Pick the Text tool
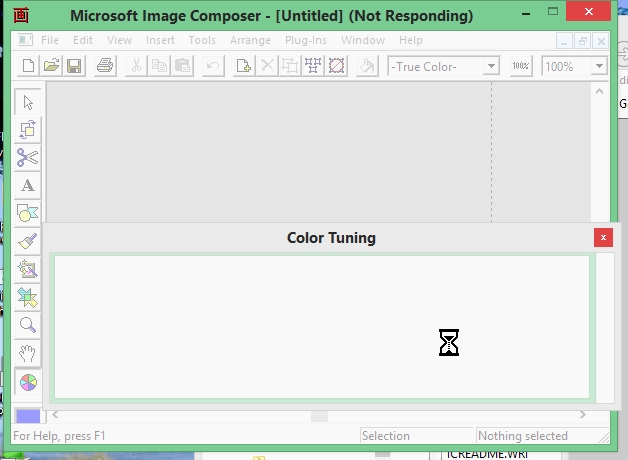The height and width of the screenshot is (460, 628). coord(28,186)
